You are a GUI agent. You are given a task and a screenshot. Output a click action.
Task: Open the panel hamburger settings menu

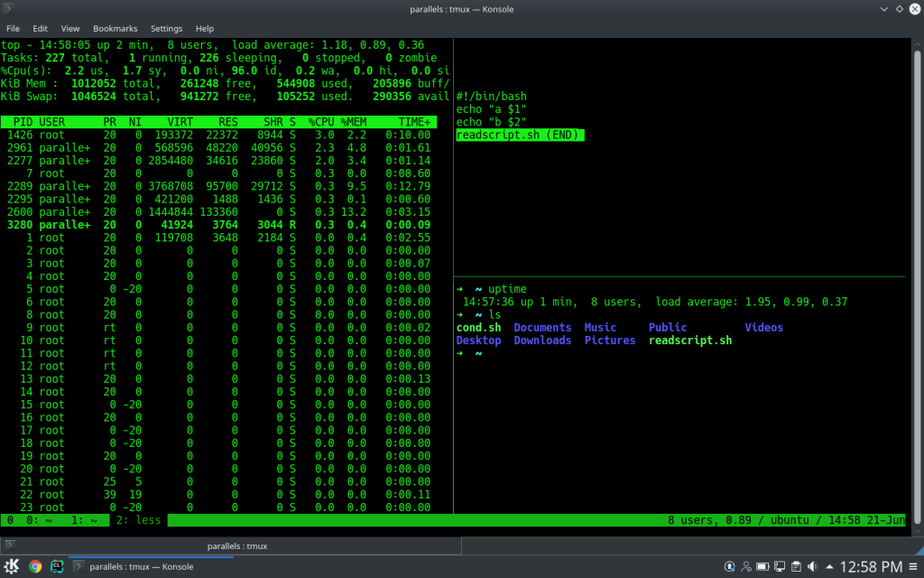(x=913, y=566)
